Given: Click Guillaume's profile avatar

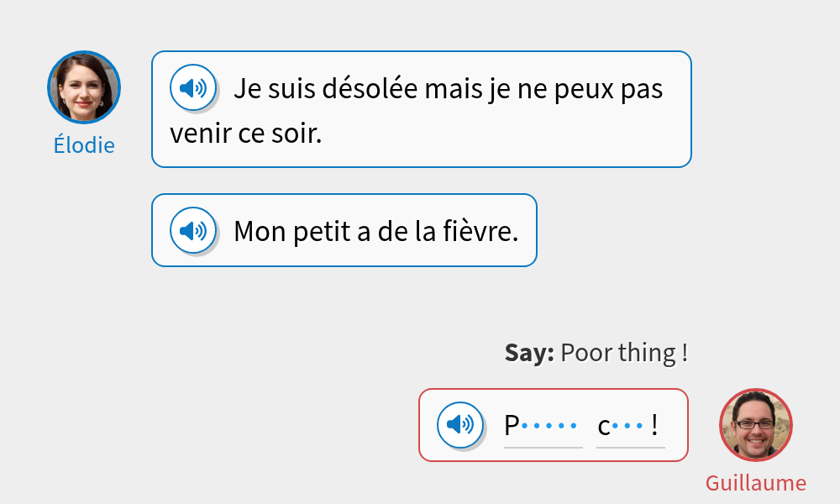Looking at the screenshot, I should (756, 425).
